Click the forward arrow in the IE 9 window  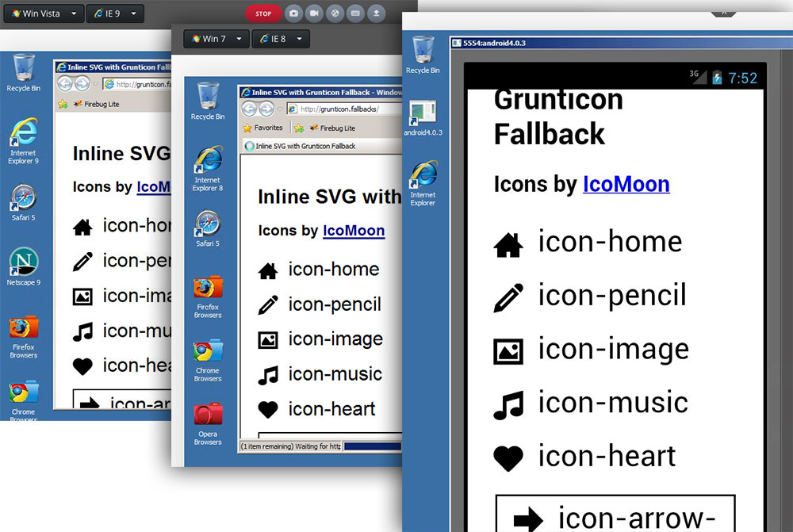click(82, 83)
